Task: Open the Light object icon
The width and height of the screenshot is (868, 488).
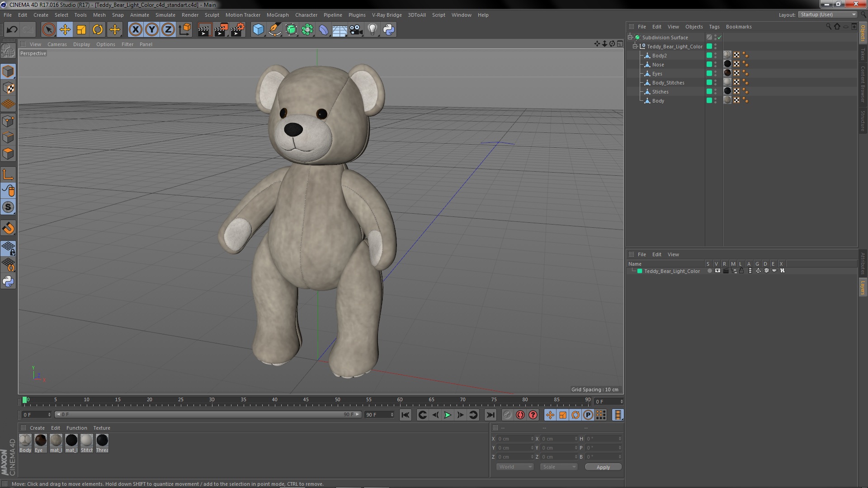Action: click(372, 30)
